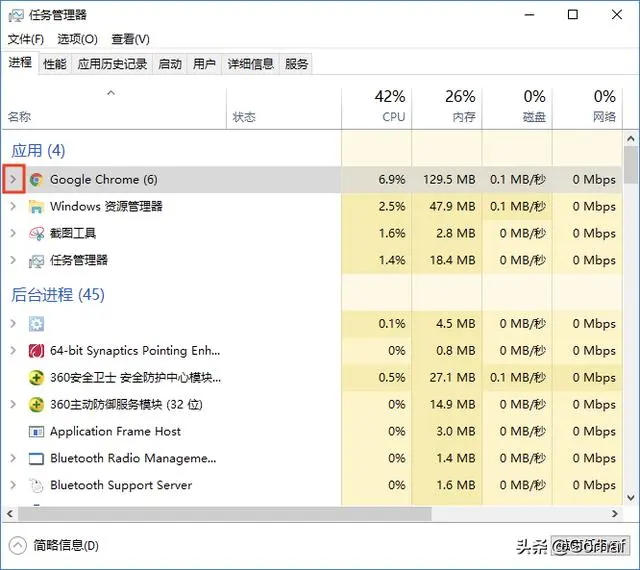Image resolution: width=640 pixels, height=570 pixels.
Task: Select the Bluetooth Support Server row name
Action: [x=121, y=485]
